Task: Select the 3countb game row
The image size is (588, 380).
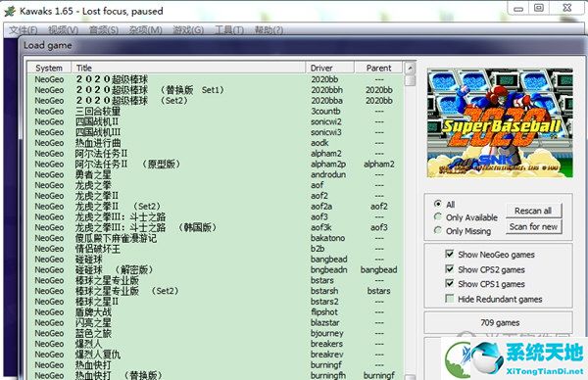Action: [216, 111]
